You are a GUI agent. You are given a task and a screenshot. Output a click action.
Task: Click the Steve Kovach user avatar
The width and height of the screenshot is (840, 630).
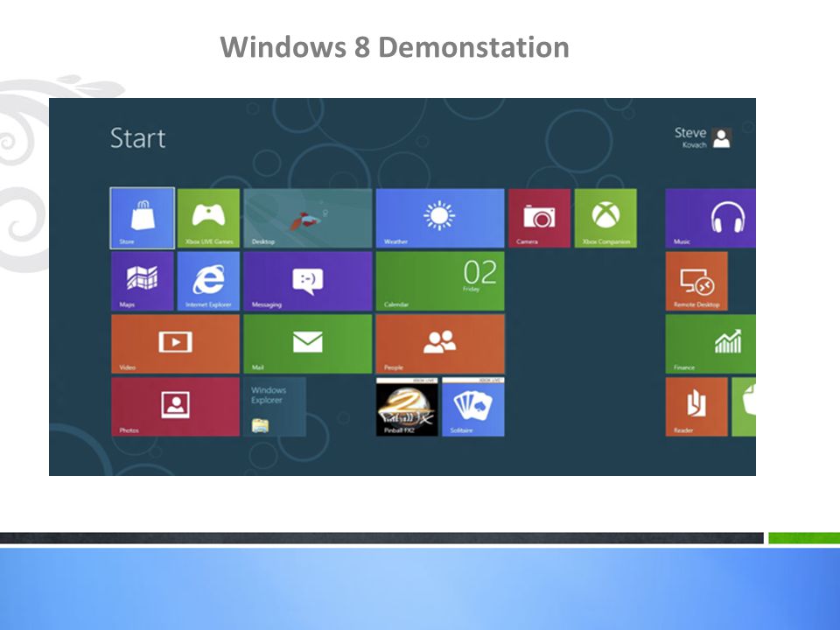click(722, 138)
